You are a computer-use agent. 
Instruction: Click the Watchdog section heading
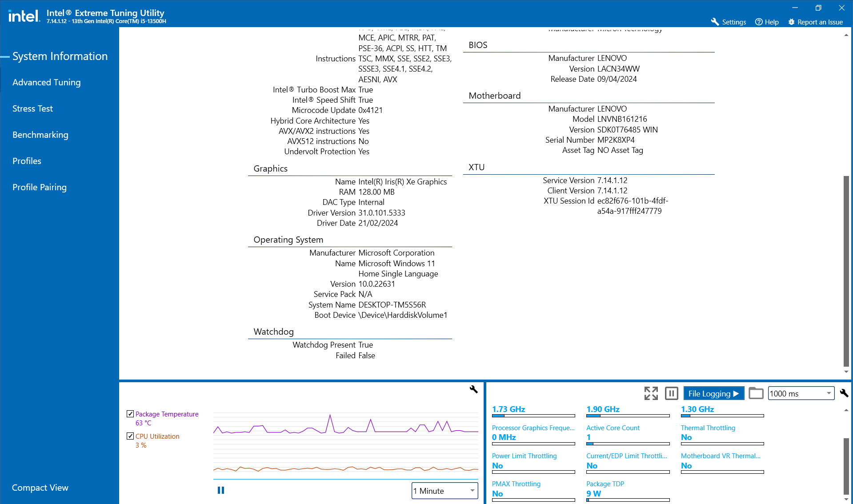point(273,331)
